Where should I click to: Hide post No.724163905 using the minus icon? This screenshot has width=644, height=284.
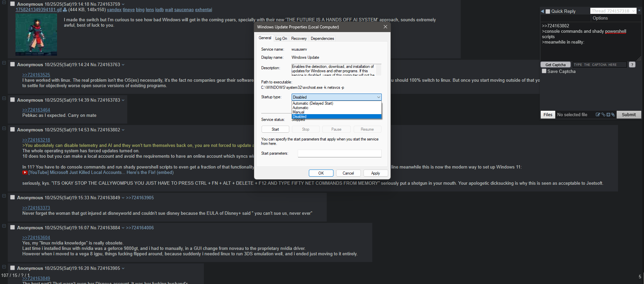(4, 267)
